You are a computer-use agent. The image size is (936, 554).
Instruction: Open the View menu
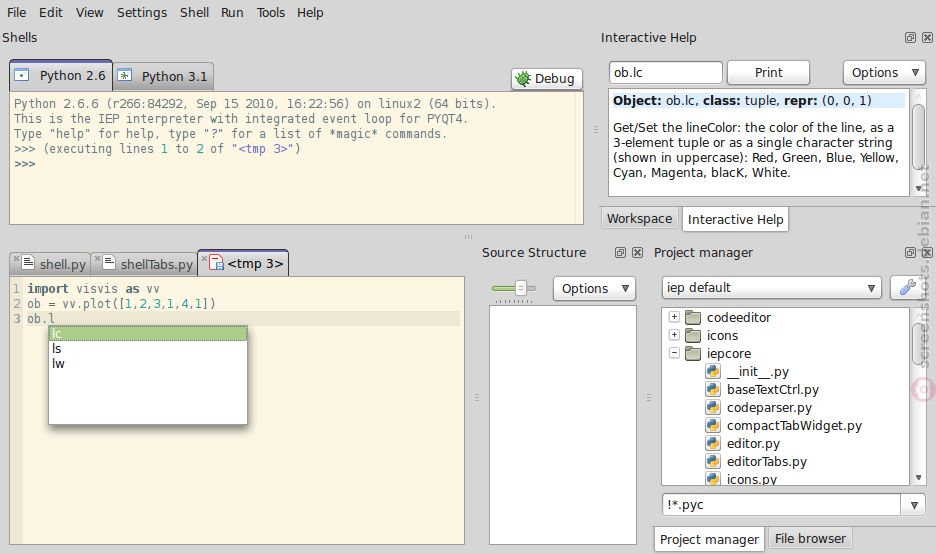(x=90, y=13)
